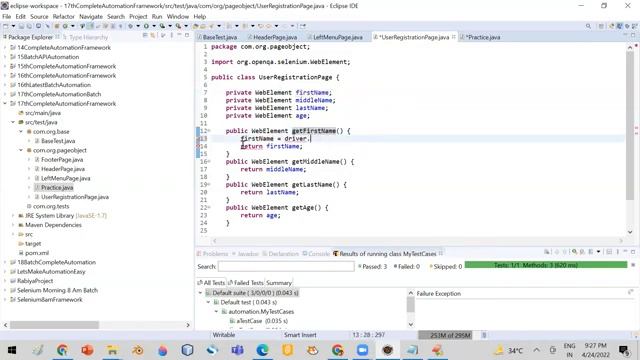Click the Coverage run toolbar icon
The height and width of the screenshot is (360, 640).
tap(162, 26)
